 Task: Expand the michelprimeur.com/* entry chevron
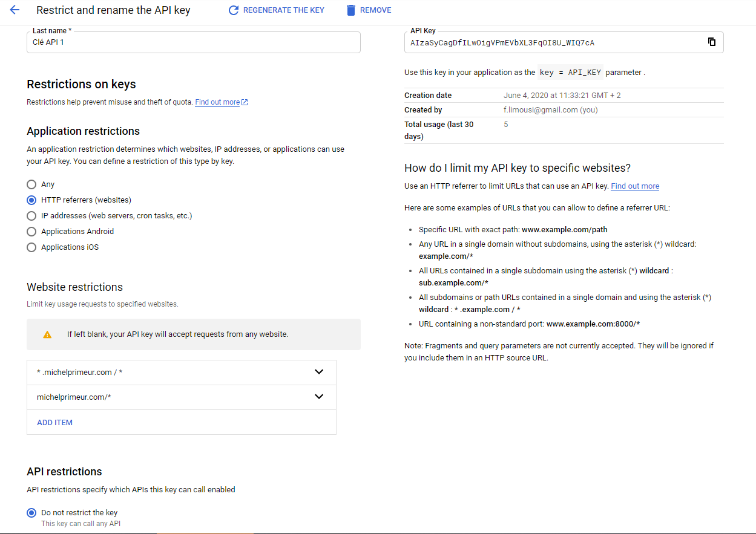coord(319,397)
